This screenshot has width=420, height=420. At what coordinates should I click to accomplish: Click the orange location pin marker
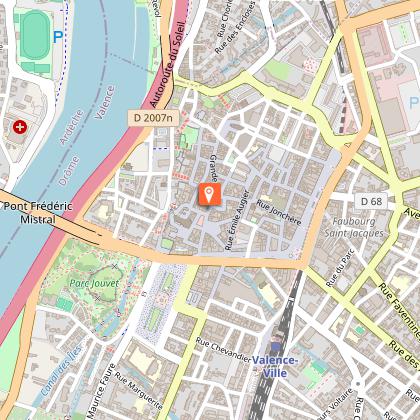[x=210, y=194]
